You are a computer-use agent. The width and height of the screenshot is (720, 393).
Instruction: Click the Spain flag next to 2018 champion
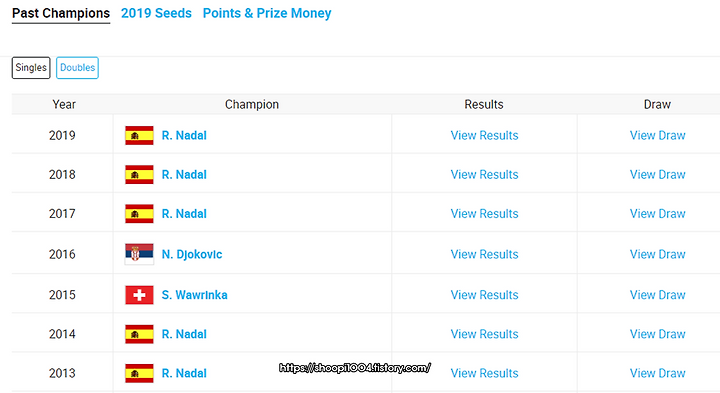[139, 174]
